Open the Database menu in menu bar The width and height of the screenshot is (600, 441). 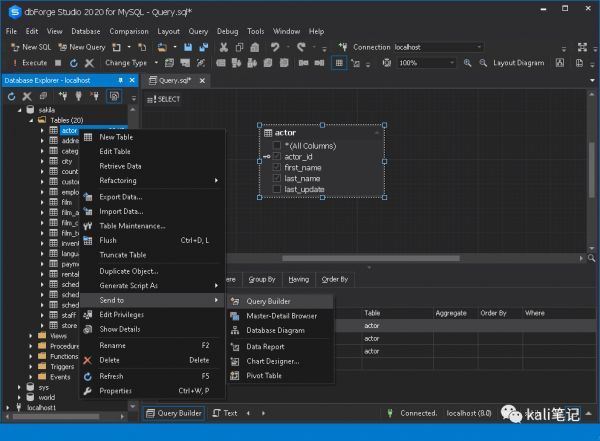point(85,31)
